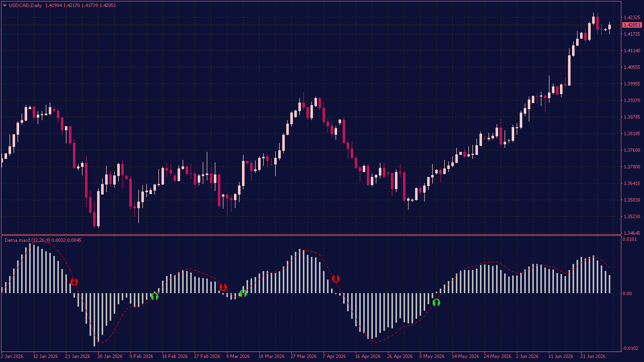The height and width of the screenshot is (362, 644).
Task: Click the 0.00 indicator zero level label
Action: point(627,294)
